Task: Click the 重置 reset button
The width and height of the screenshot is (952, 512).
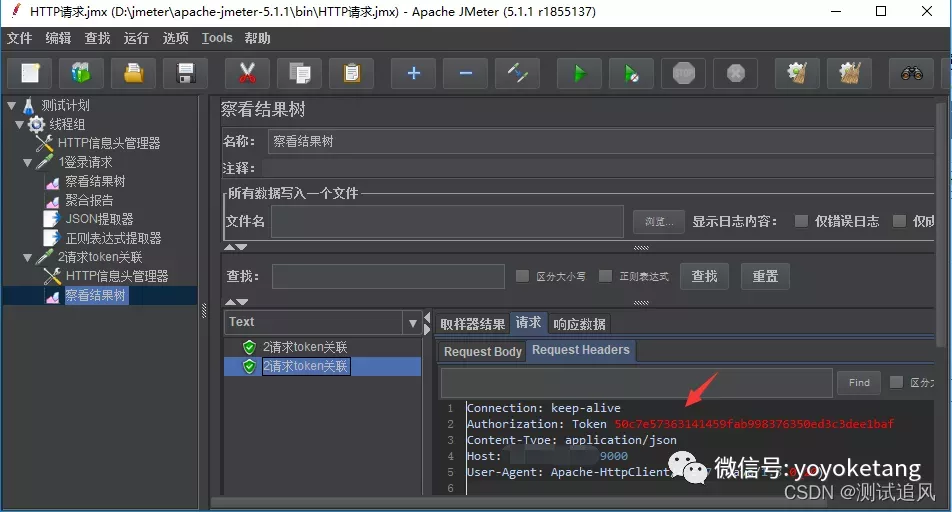Action: [765, 276]
